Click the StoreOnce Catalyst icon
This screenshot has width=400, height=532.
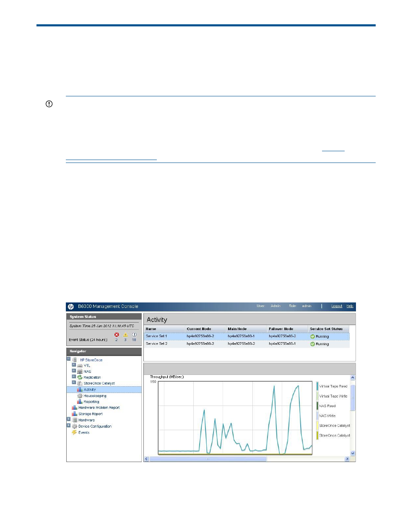coord(80,383)
